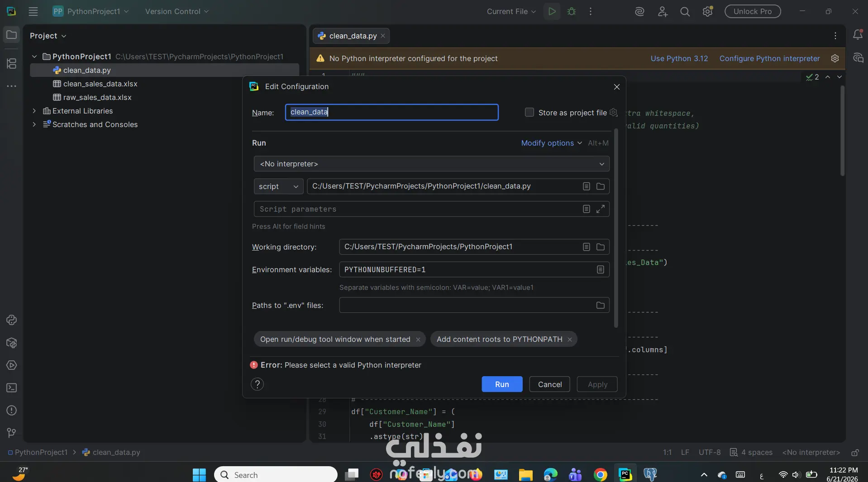Viewport: 868px width, 482px height.
Task: Expand Scratches and Consoles tree node
Action: pos(34,124)
